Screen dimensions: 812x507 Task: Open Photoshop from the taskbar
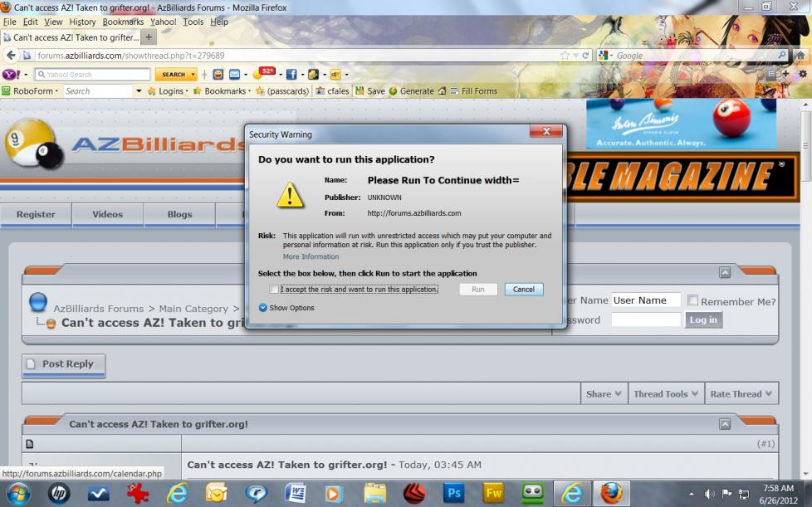[x=454, y=493]
